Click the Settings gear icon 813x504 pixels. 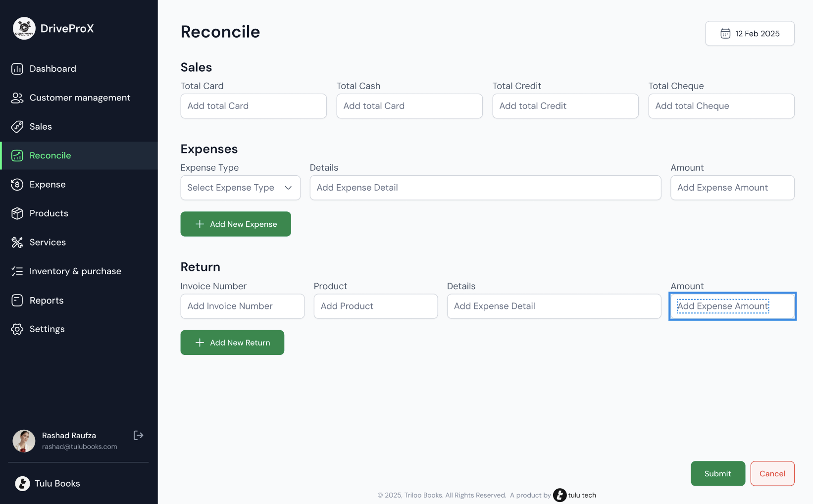tap(17, 329)
